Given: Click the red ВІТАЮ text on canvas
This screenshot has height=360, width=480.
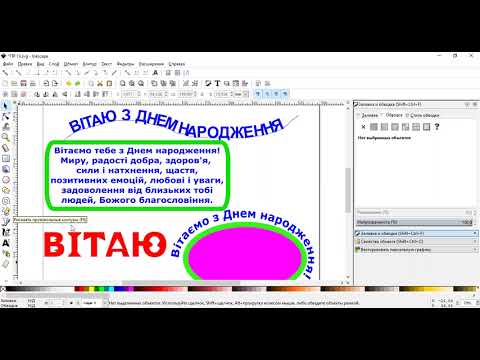Looking at the screenshot, I should pyautogui.click(x=105, y=245).
